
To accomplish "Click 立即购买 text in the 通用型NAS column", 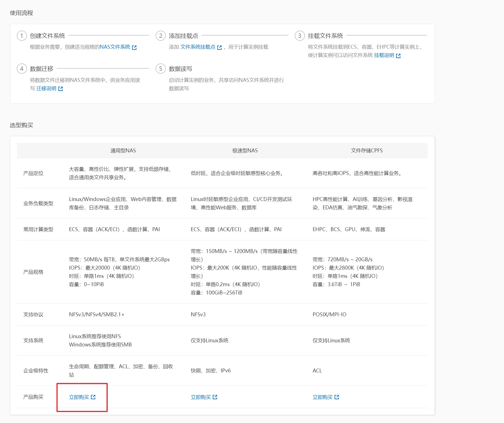I will (79, 397).
